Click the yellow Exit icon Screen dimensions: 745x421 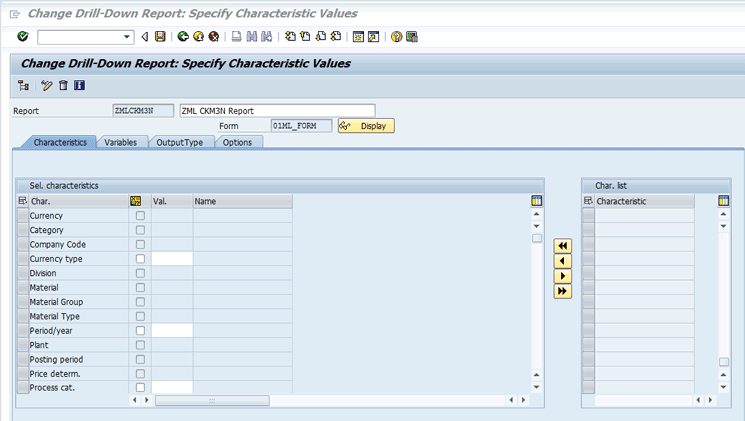click(199, 37)
